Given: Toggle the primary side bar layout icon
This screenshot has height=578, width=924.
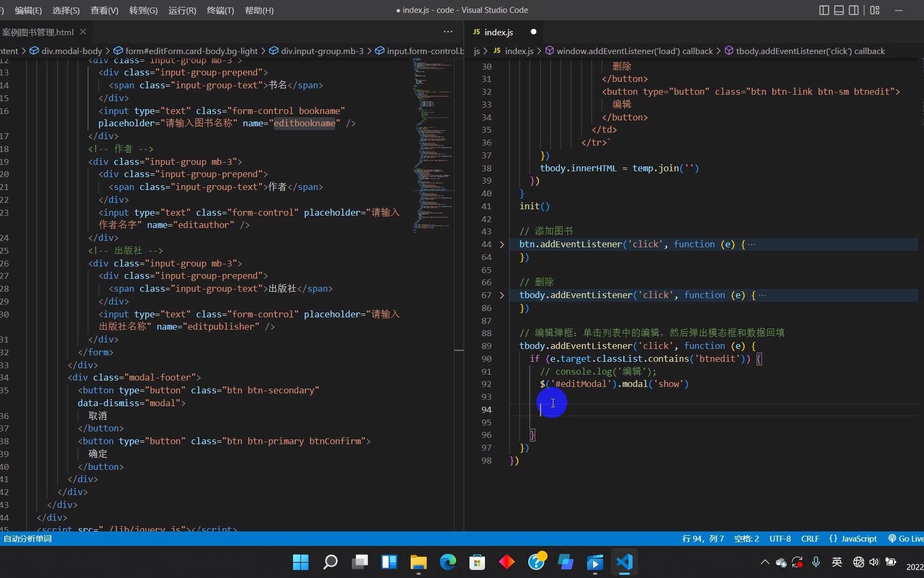Looking at the screenshot, I should click(x=824, y=10).
